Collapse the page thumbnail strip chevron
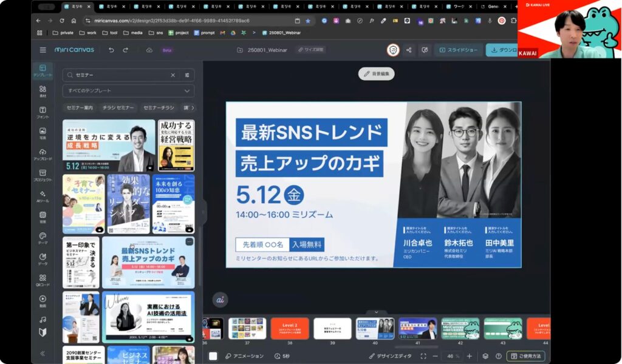Screen dimensions: 622x364 [x=376, y=312]
